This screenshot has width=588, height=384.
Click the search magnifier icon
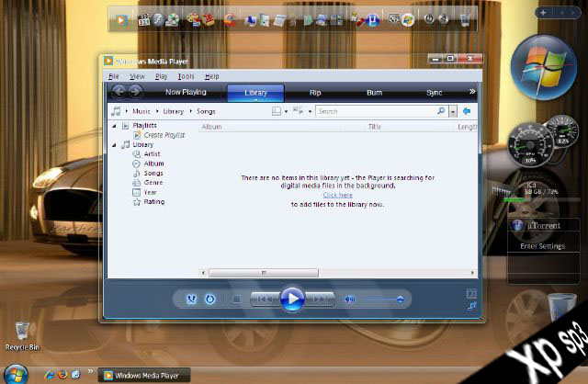pyautogui.click(x=441, y=111)
